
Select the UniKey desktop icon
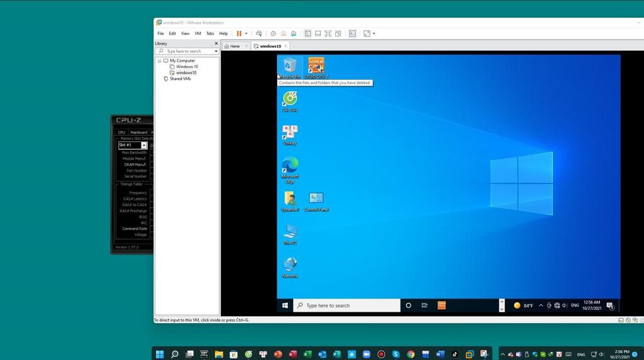pos(290,134)
